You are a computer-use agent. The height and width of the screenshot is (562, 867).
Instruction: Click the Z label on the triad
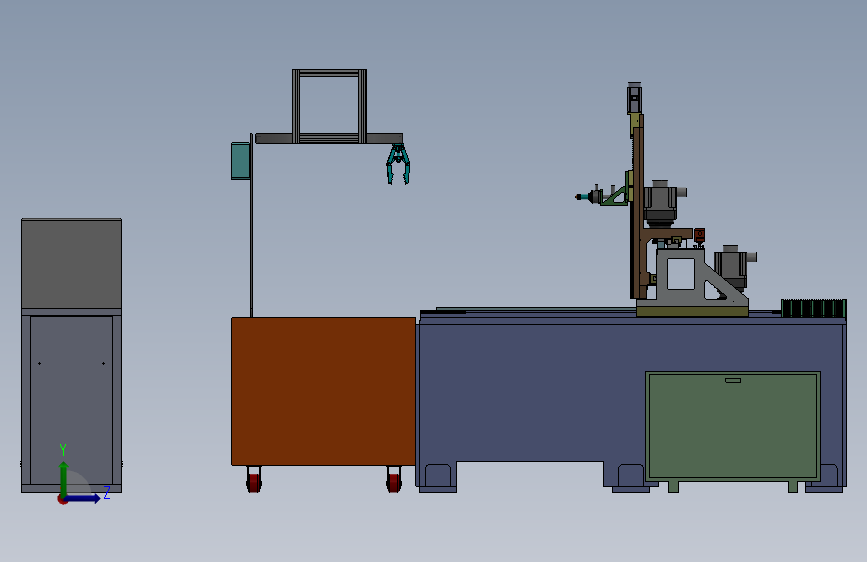(107, 492)
